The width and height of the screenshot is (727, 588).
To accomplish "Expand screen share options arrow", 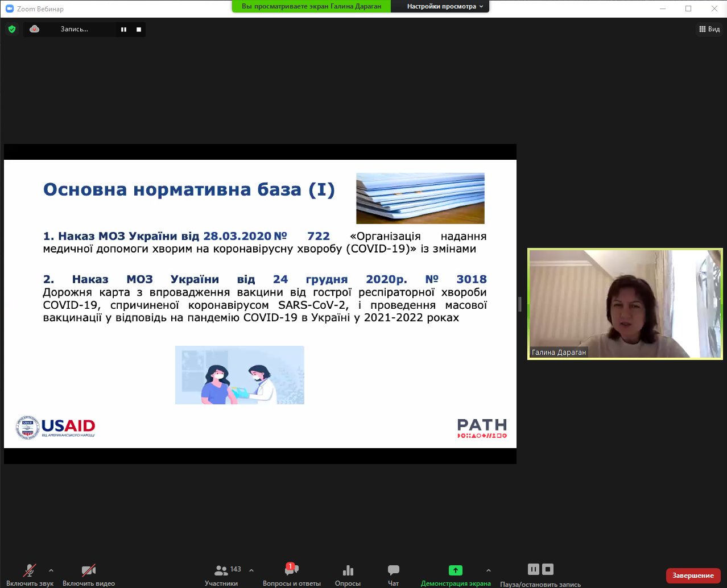I will point(488,570).
